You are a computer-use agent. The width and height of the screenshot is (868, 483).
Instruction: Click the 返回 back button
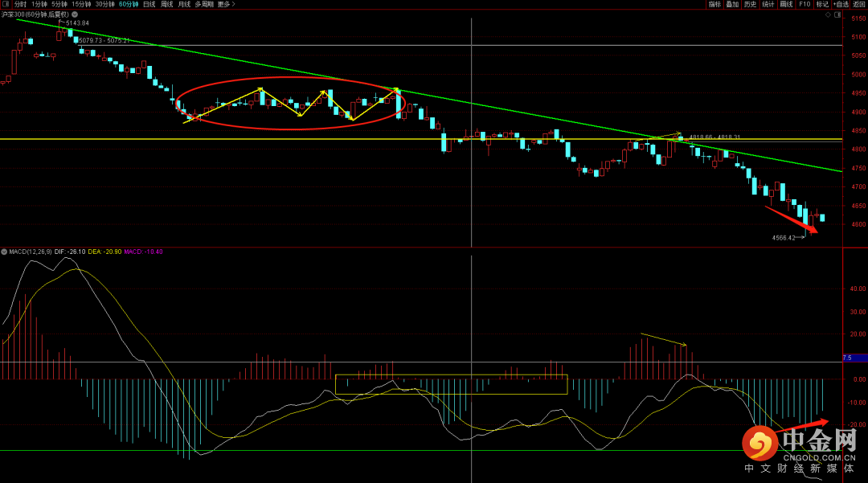pos(859,4)
